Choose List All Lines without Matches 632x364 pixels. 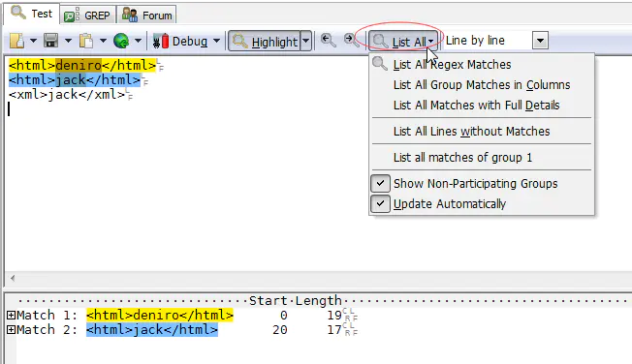[x=482, y=132]
